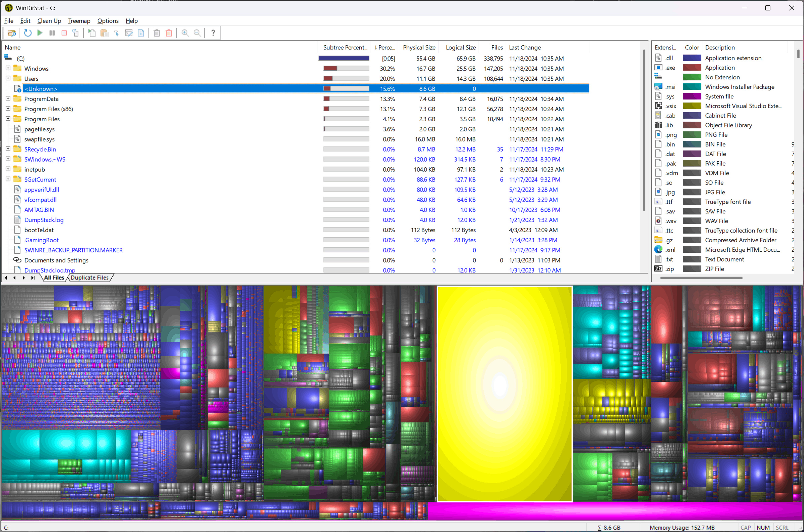804x532 pixels.
Task: Expand the Users folder tree node
Action: (x=8, y=78)
